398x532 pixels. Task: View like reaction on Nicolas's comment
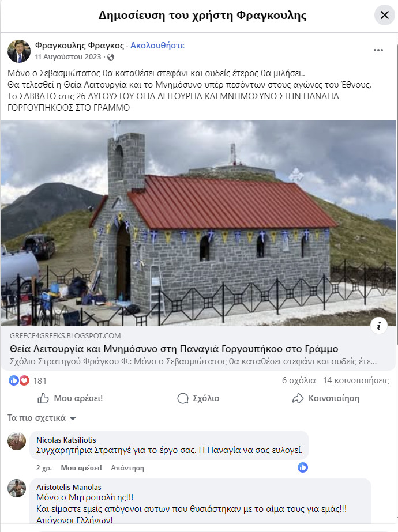point(303,467)
